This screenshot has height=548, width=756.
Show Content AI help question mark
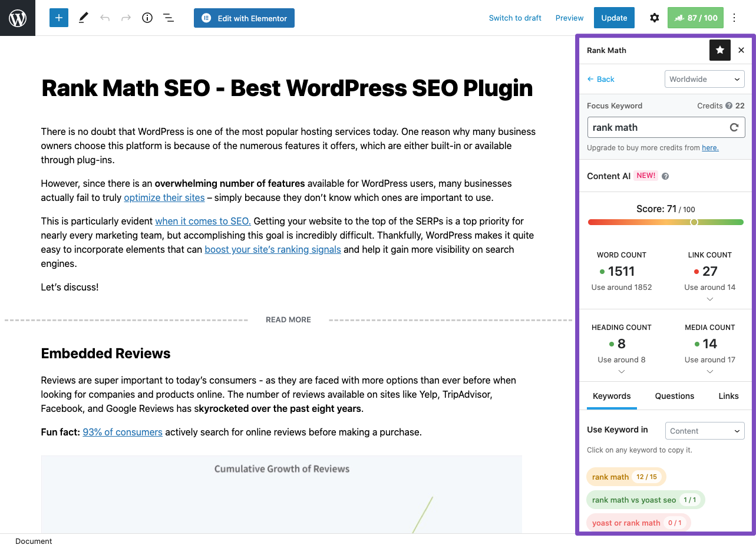[x=665, y=176]
